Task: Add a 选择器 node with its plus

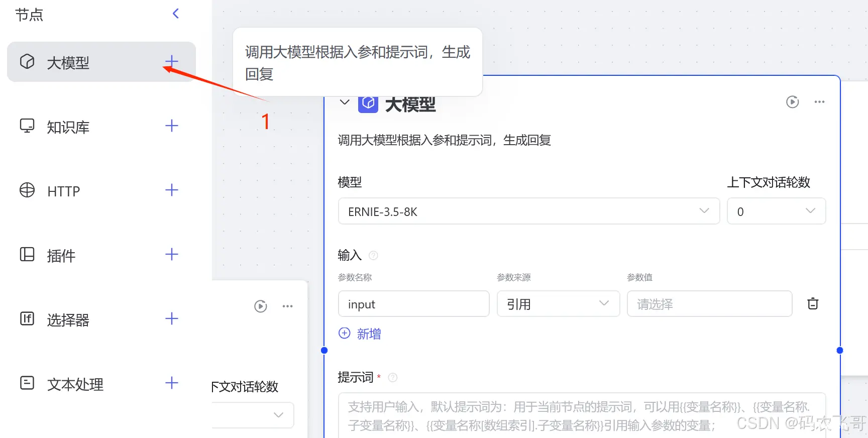Action: click(x=172, y=318)
